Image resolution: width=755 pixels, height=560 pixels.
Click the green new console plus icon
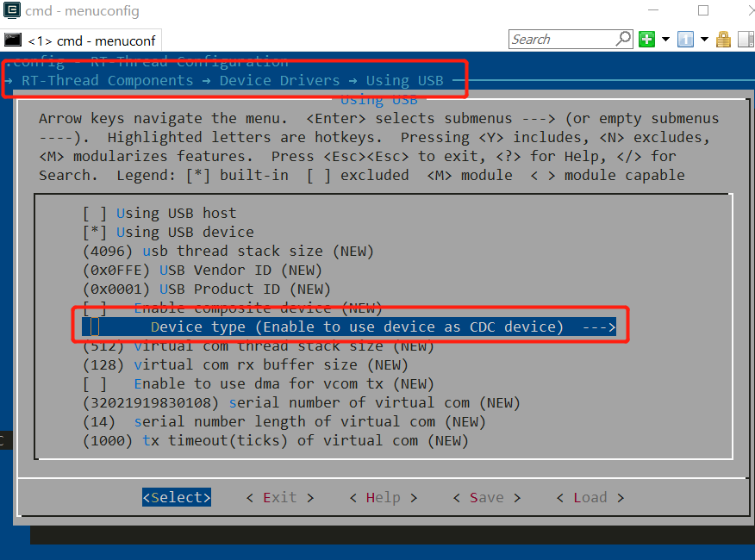(646, 40)
